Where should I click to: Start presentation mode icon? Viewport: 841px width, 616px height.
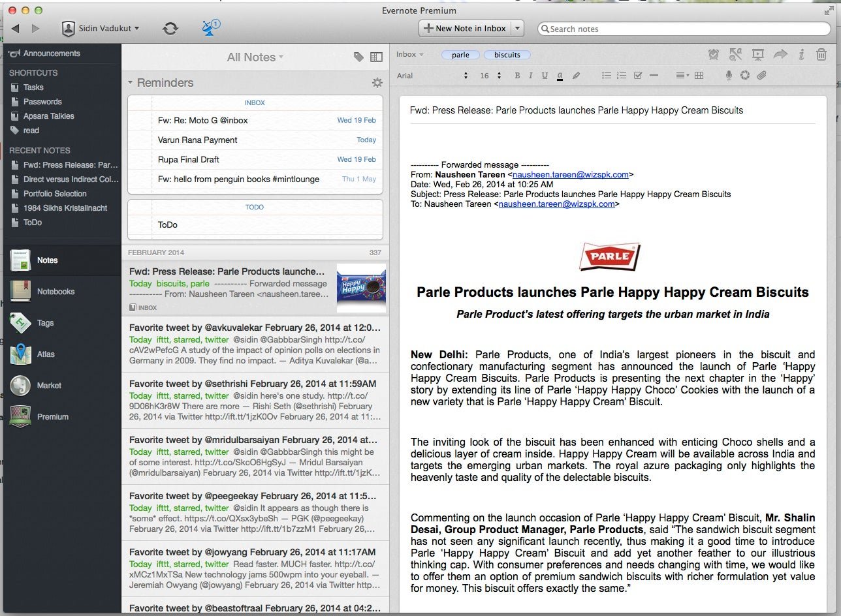point(758,55)
